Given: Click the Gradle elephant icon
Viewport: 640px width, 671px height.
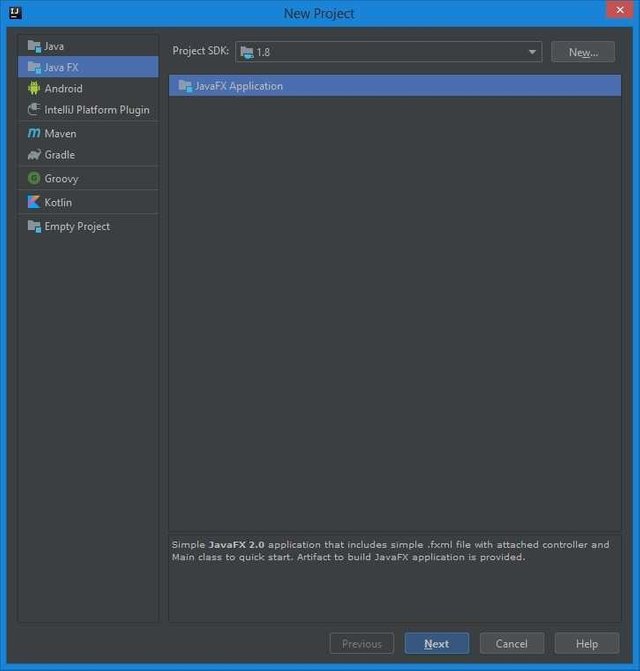Looking at the screenshot, I should pyautogui.click(x=34, y=154).
